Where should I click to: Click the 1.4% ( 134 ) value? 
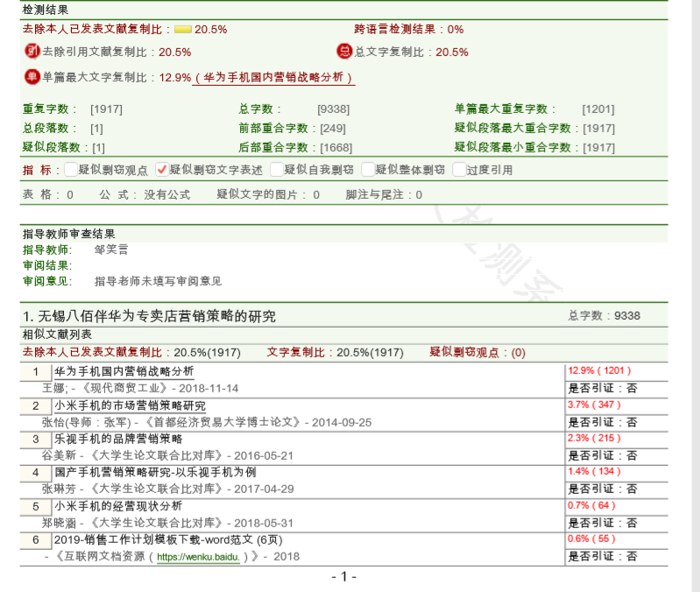(x=594, y=471)
